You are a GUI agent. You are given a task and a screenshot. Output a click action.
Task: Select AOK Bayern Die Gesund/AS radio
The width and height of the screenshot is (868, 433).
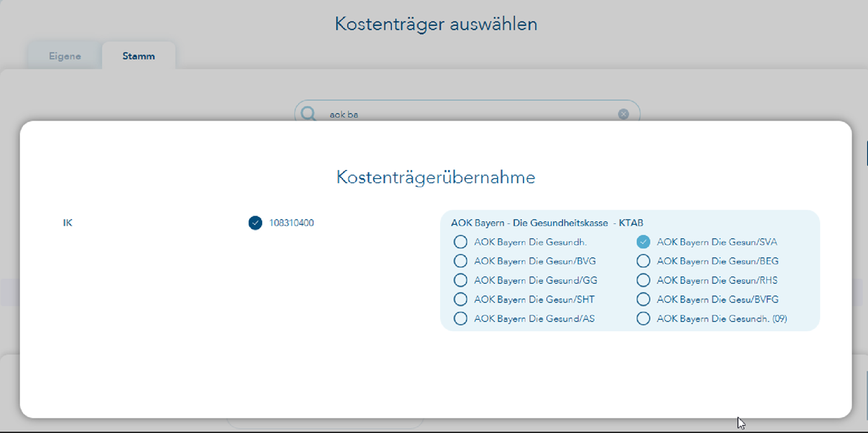(460, 318)
